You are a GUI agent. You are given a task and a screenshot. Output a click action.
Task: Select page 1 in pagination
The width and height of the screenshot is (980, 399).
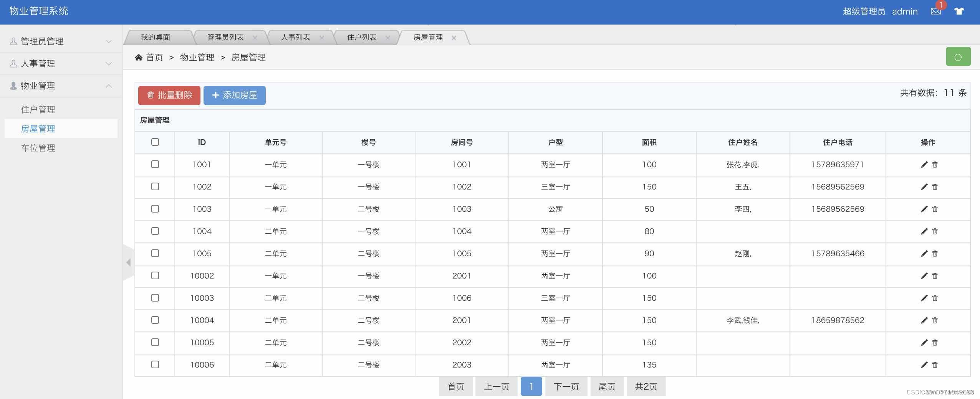(x=531, y=386)
